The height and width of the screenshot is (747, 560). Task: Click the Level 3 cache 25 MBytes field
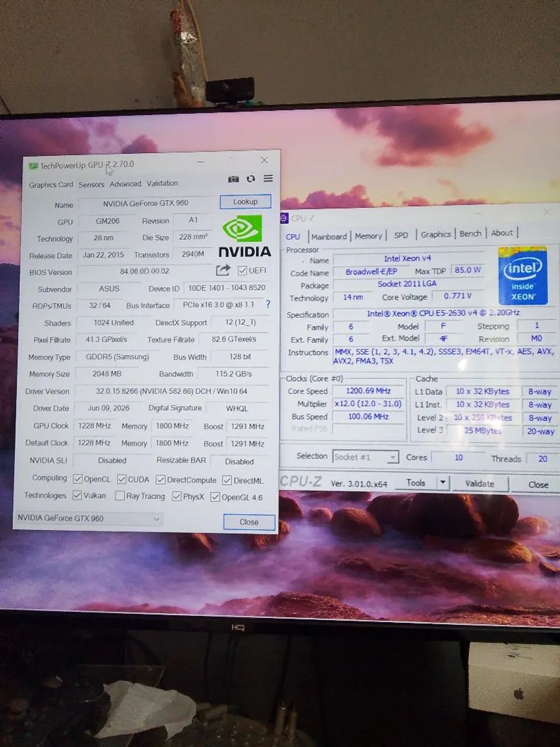(482, 431)
